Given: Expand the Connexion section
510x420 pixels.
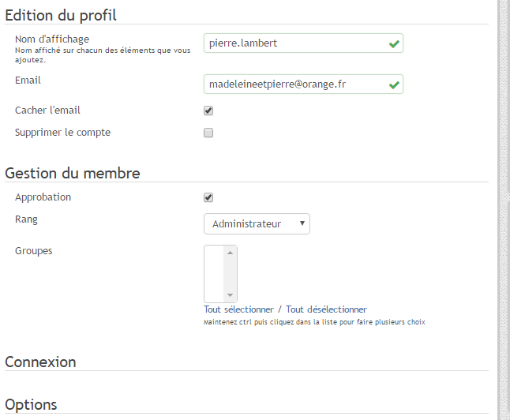Looking at the screenshot, I should click(x=40, y=362).
